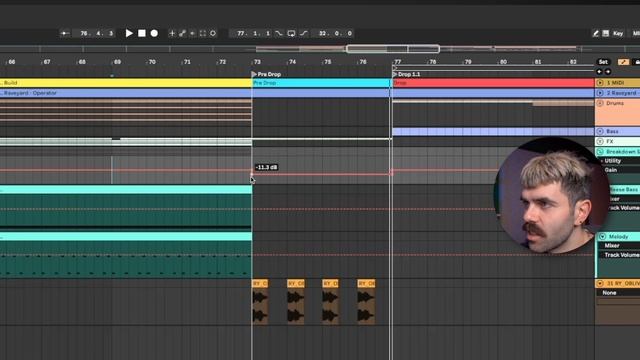Click the Session Record circle icon

point(213,33)
